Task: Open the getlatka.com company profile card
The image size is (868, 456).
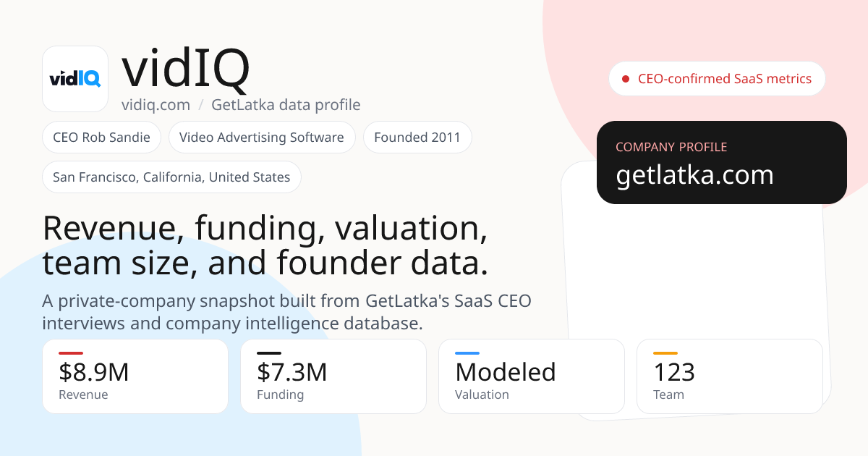Action: click(x=722, y=163)
